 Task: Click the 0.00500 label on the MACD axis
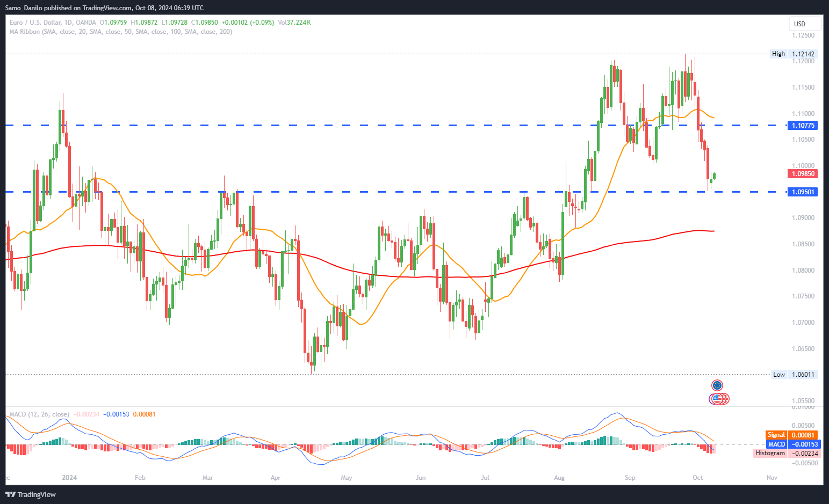[x=804, y=426]
